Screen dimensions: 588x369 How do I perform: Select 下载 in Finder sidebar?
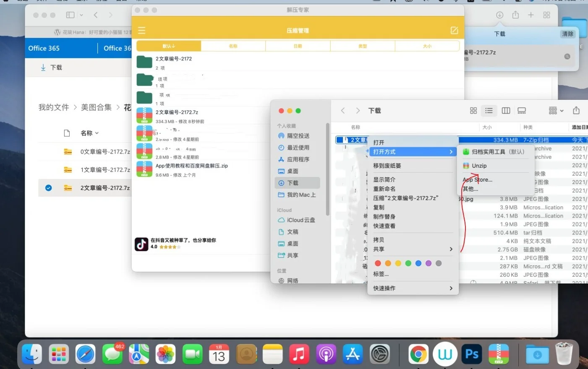pos(298,183)
